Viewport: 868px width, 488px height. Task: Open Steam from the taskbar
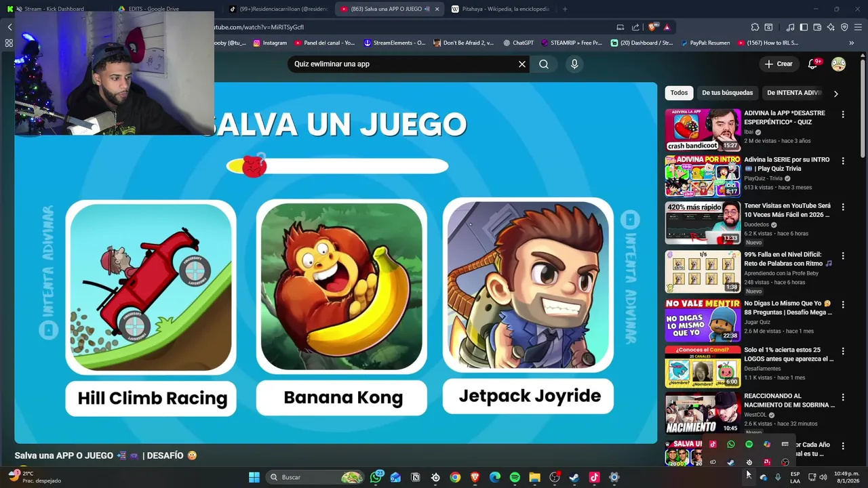(574, 477)
